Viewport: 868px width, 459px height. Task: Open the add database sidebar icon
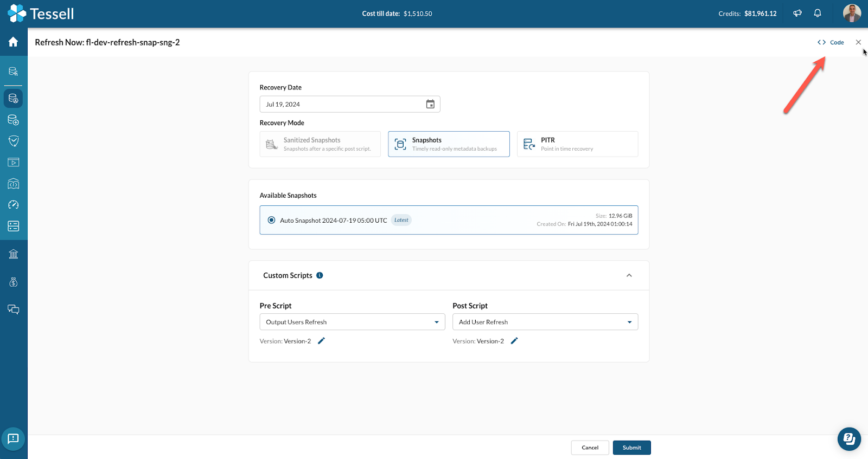[x=14, y=120]
